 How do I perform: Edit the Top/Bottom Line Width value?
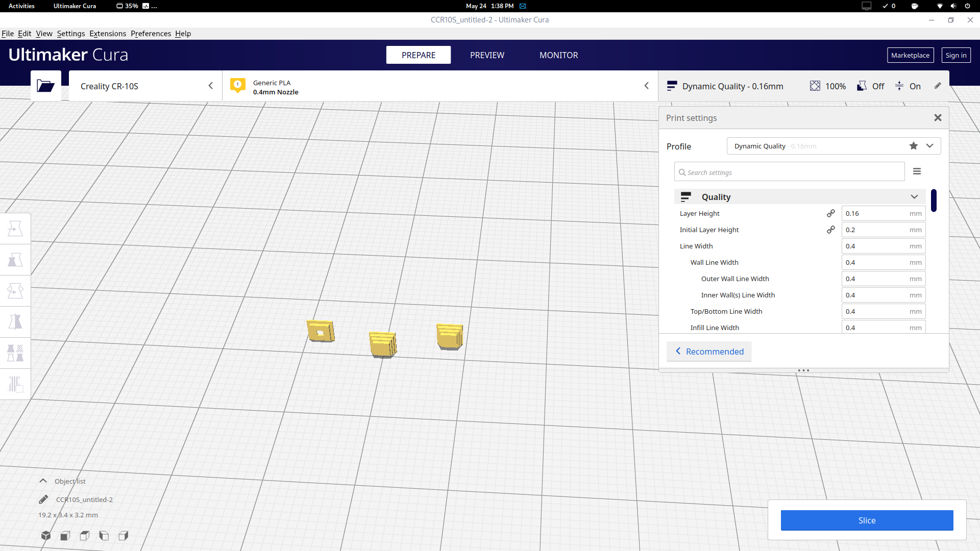pyautogui.click(x=884, y=311)
